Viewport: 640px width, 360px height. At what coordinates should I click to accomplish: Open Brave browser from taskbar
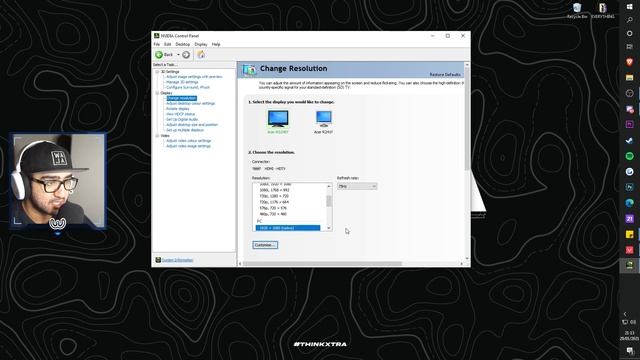(629, 62)
